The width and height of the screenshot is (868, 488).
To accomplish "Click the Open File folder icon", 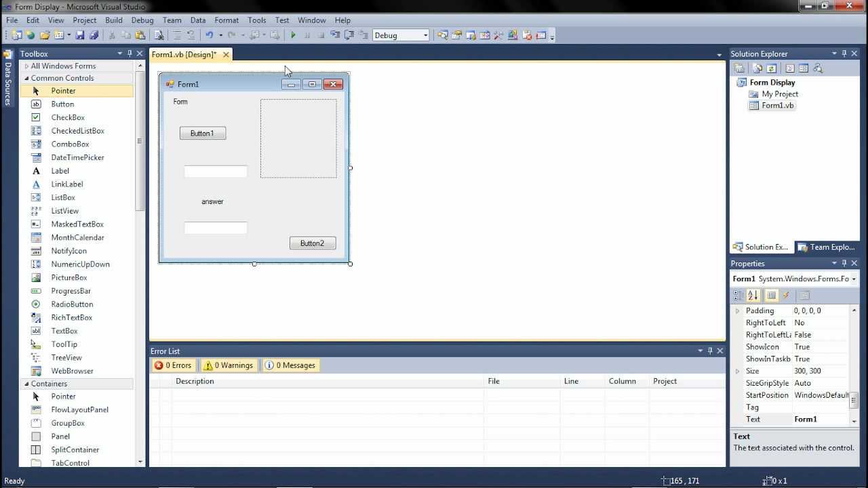I will (x=45, y=35).
